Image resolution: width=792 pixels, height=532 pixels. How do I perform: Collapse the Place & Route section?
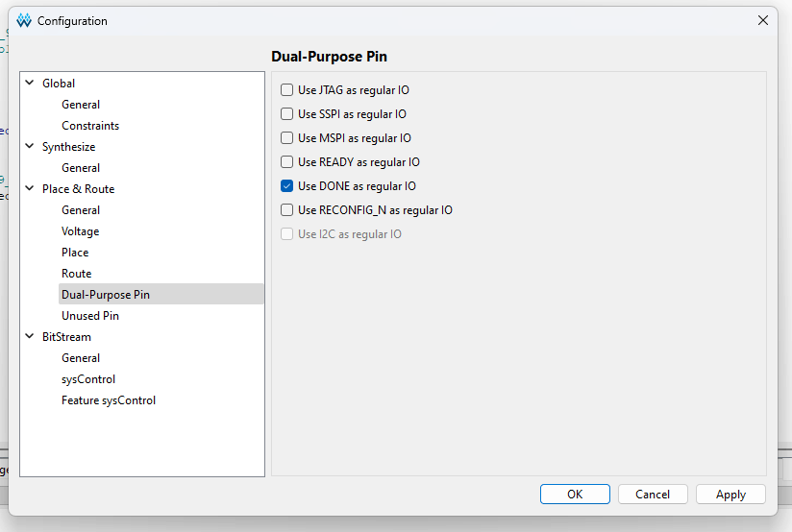tap(30, 189)
